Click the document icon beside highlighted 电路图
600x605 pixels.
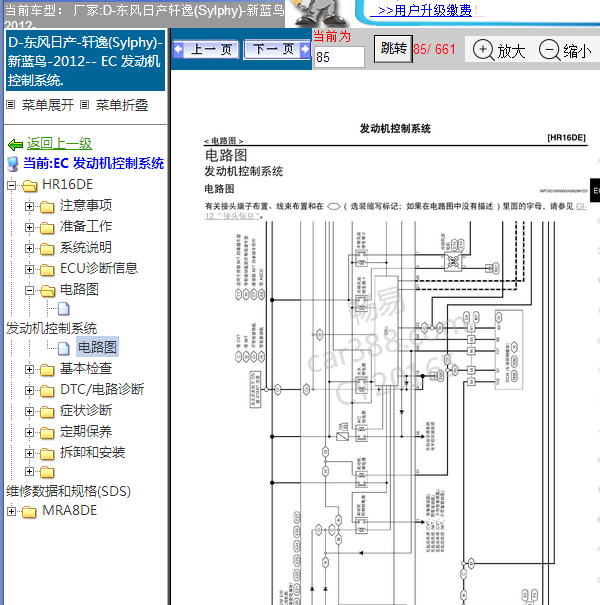click(x=64, y=348)
